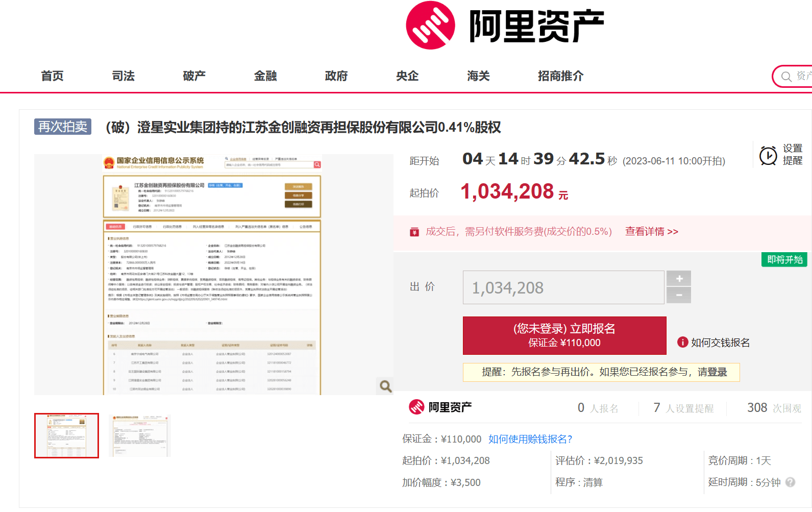Click the bid price input field
The width and height of the screenshot is (812, 512).
563,287
